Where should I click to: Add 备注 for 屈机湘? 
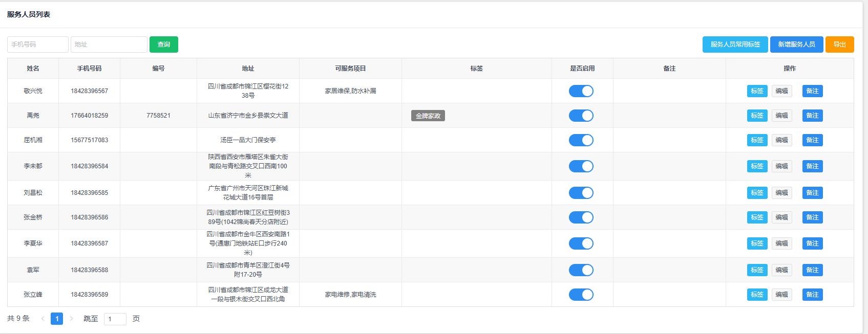click(812, 140)
